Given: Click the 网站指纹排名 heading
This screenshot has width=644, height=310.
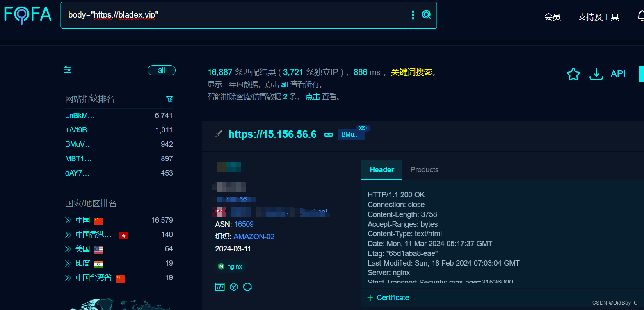Looking at the screenshot, I should (x=90, y=99).
